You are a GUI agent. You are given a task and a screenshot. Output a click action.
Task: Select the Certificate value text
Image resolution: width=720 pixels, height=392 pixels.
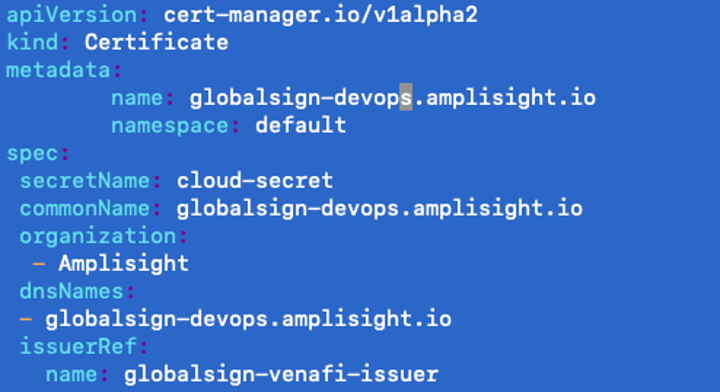[x=157, y=42]
